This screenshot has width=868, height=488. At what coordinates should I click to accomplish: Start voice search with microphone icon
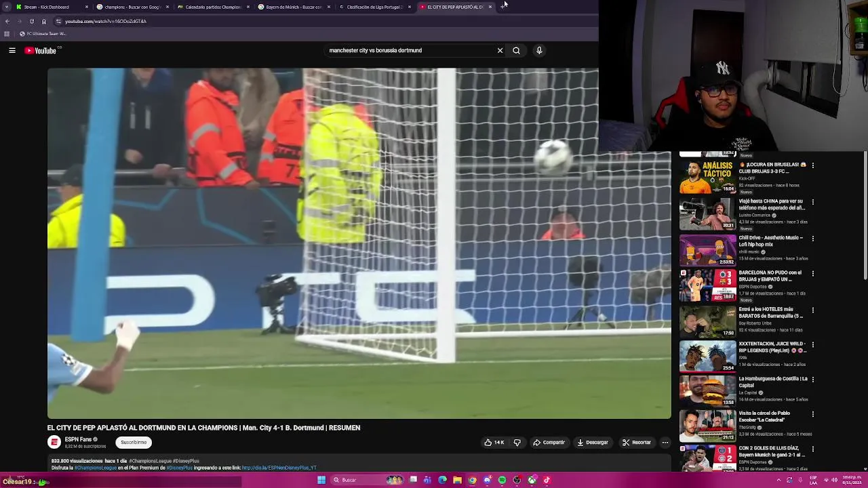[539, 50]
